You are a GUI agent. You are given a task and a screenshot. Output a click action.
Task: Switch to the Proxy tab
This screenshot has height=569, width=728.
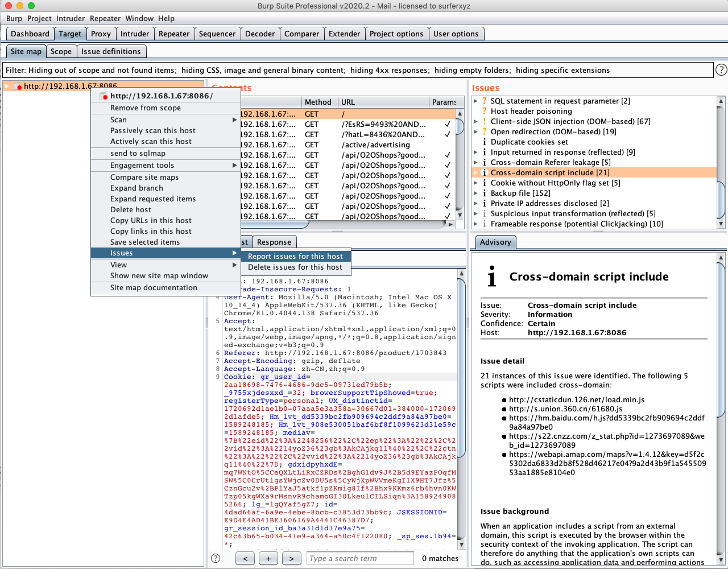(x=101, y=34)
